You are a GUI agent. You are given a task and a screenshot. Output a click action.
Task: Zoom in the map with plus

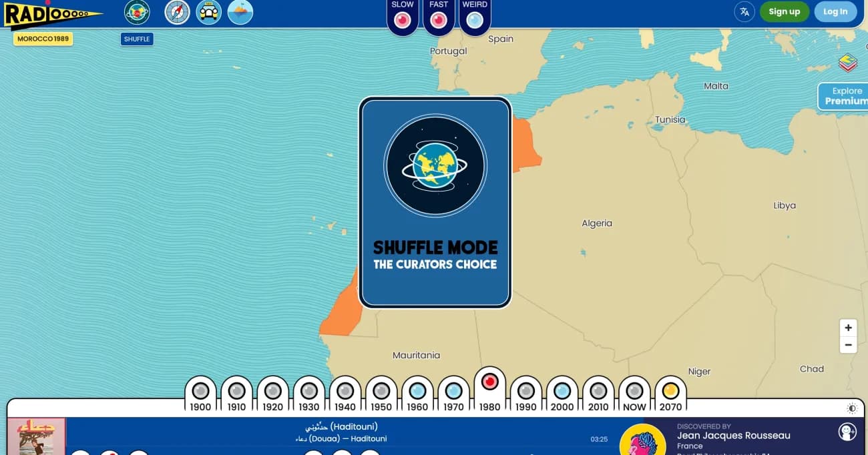tap(848, 328)
